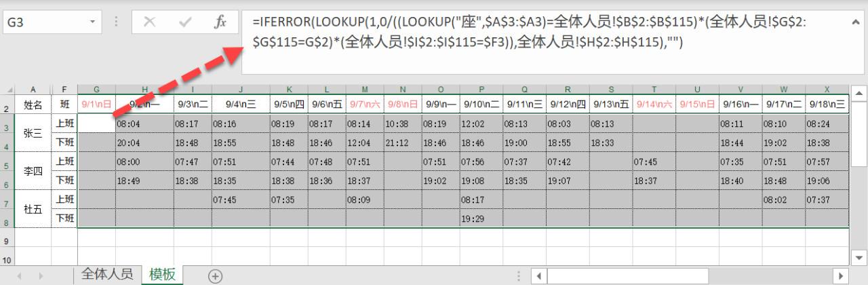Screen dimensions: 868x285
Task: Select row 3 header
Action: [x=7, y=124]
